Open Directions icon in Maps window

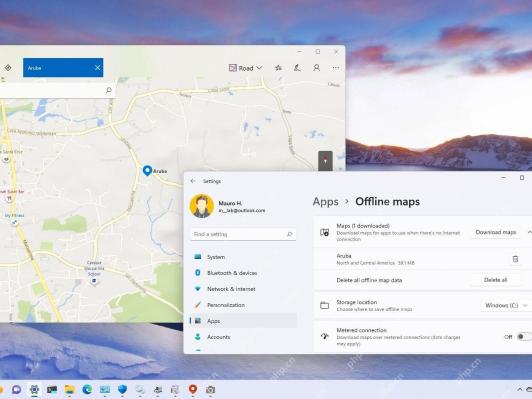click(8, 68)
